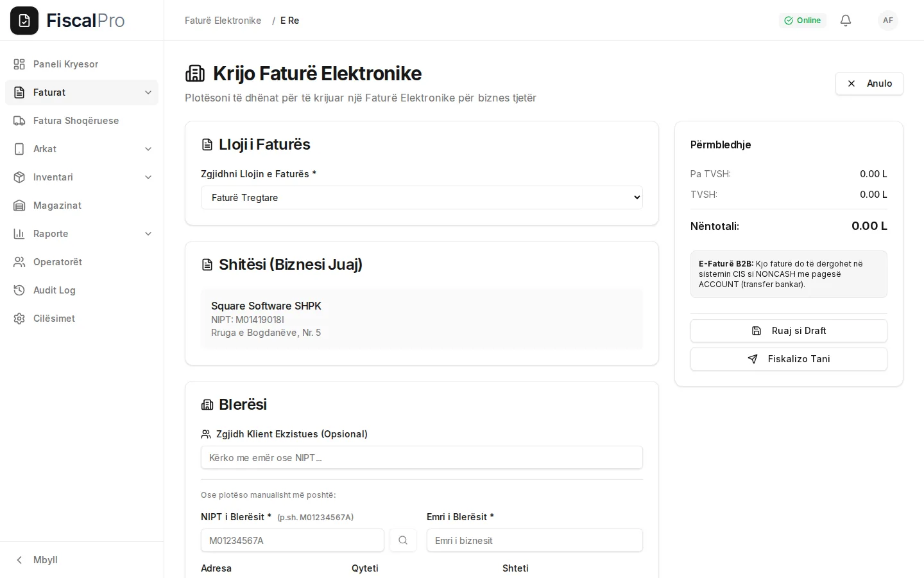Focus the Emri i Blerësit input

535,540
